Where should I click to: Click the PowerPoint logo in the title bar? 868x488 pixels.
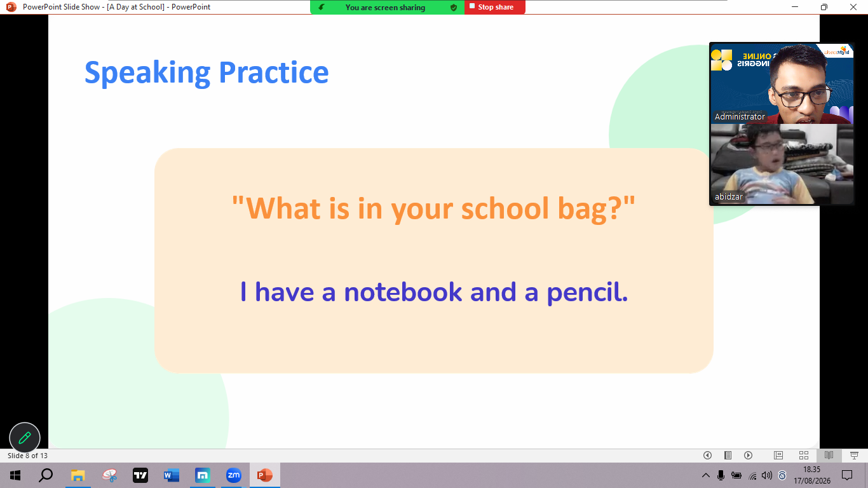11,7
